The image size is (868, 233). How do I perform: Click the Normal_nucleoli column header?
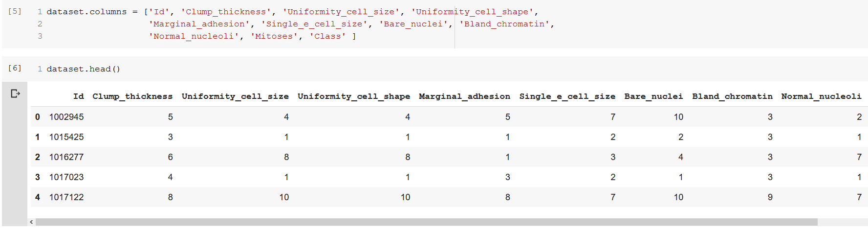pos(821,96)
